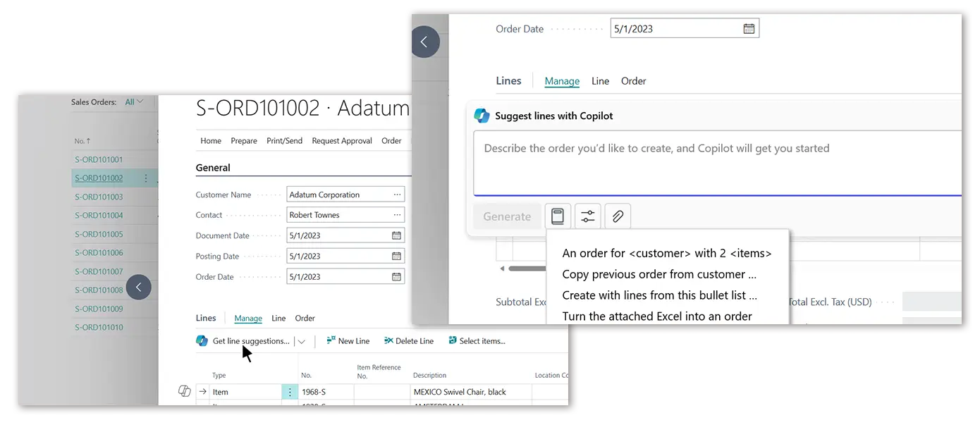The height and width of the screenshot is (425, 980).
Task: Open the Home menu on the sales order
Action: click(x=211, y=141)
